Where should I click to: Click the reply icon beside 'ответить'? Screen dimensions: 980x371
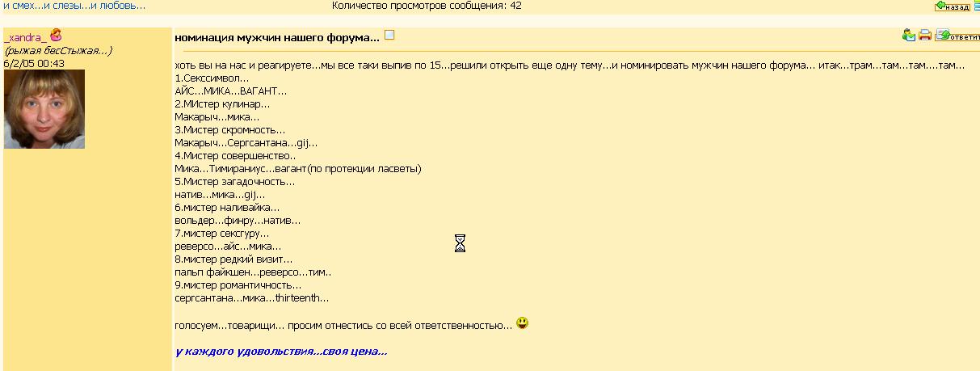(x=942, y=35)
